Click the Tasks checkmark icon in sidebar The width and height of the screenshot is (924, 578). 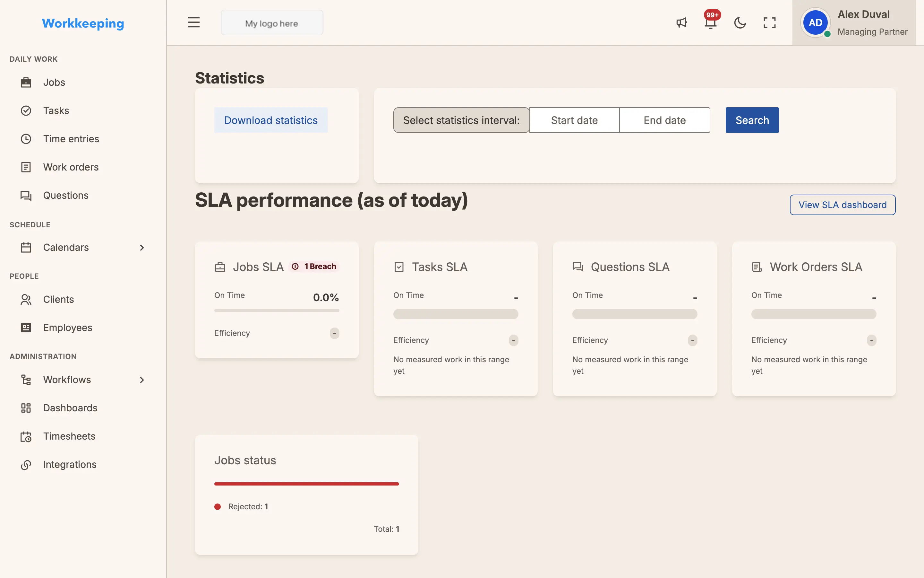pos(26,110)
